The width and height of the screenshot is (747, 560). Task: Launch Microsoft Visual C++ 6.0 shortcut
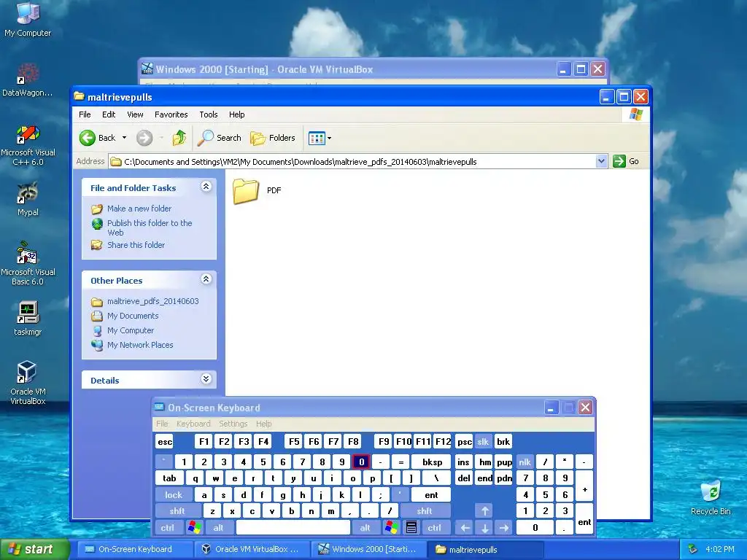[x=28, y=145]
